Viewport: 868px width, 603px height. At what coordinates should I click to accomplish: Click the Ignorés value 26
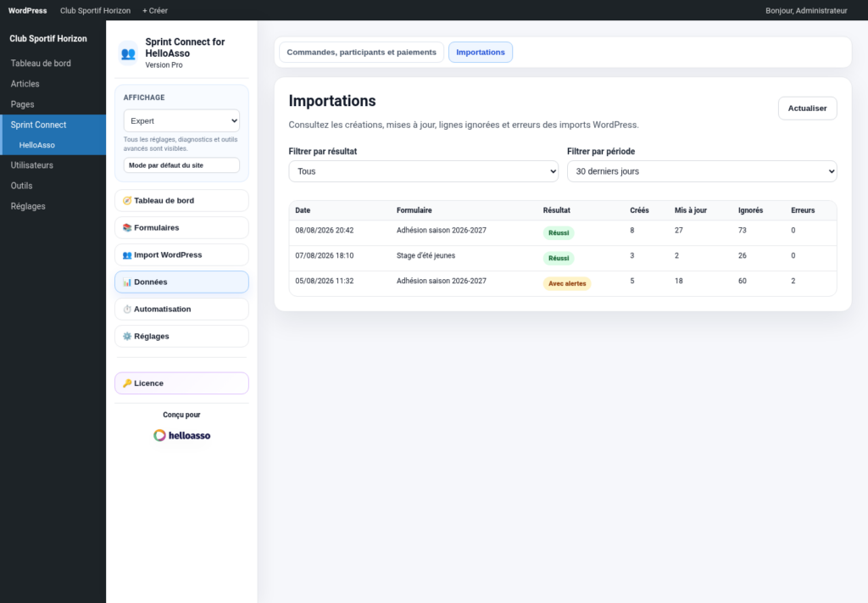(x=743, y=256)
